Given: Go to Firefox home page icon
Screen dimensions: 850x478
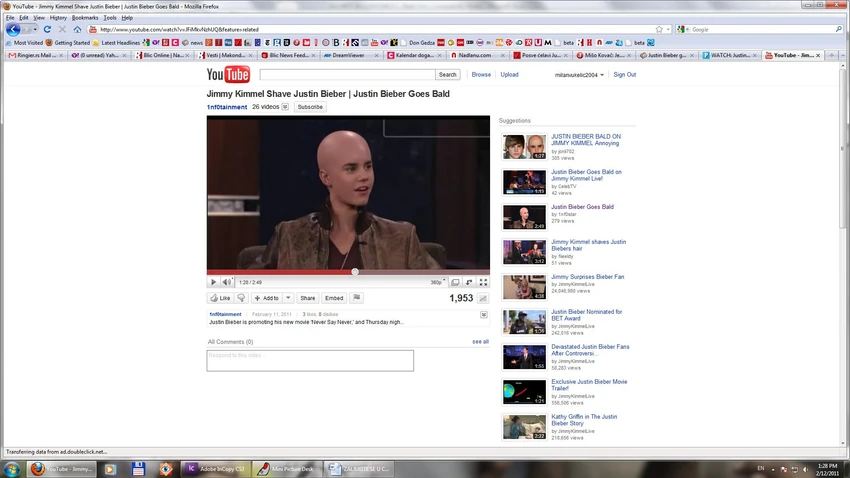Looking at the screenshot, I should tap(78, 29).
